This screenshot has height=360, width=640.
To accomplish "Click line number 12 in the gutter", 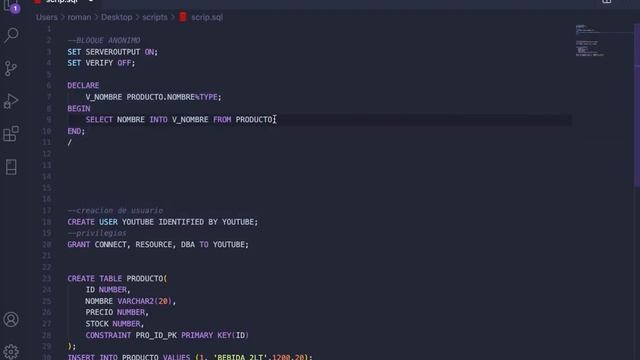I will point(47,154).
